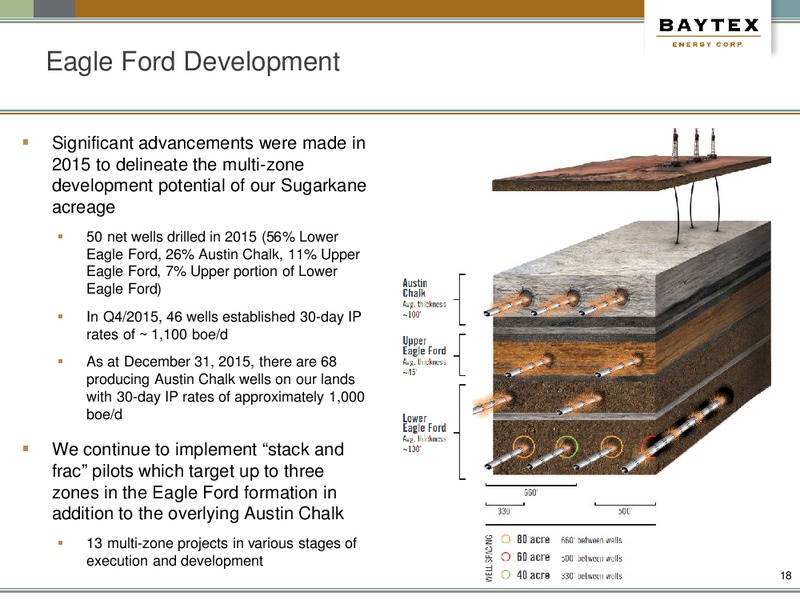Select the "80 acre" legend label
This screenshot has height=600, width=800.
point(533,539)
